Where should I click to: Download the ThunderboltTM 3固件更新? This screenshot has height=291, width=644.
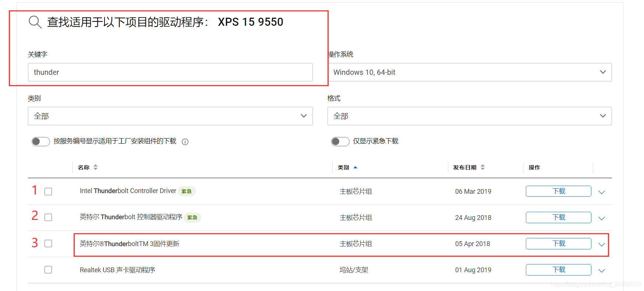pos(559,243)
